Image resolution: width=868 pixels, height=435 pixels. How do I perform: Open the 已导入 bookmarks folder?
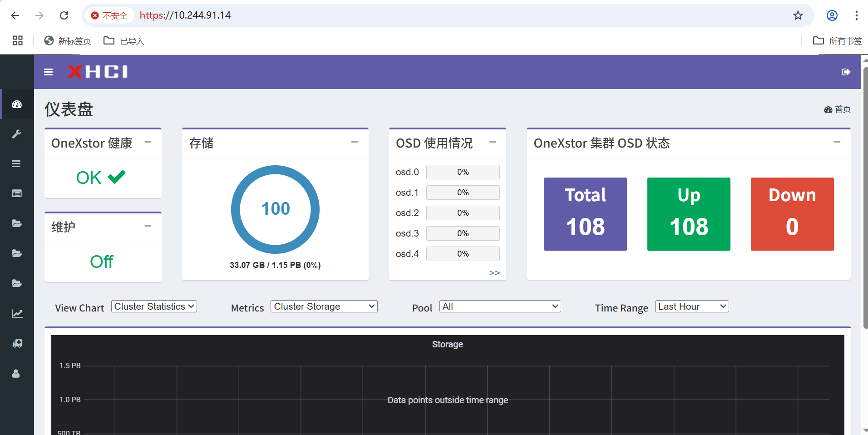pos(124,41)
